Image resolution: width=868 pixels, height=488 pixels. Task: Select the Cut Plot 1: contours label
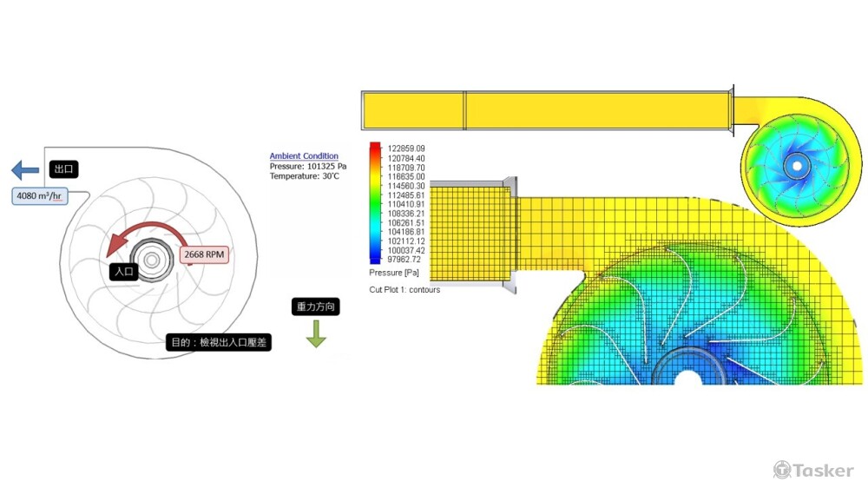(x=404, y=290)
